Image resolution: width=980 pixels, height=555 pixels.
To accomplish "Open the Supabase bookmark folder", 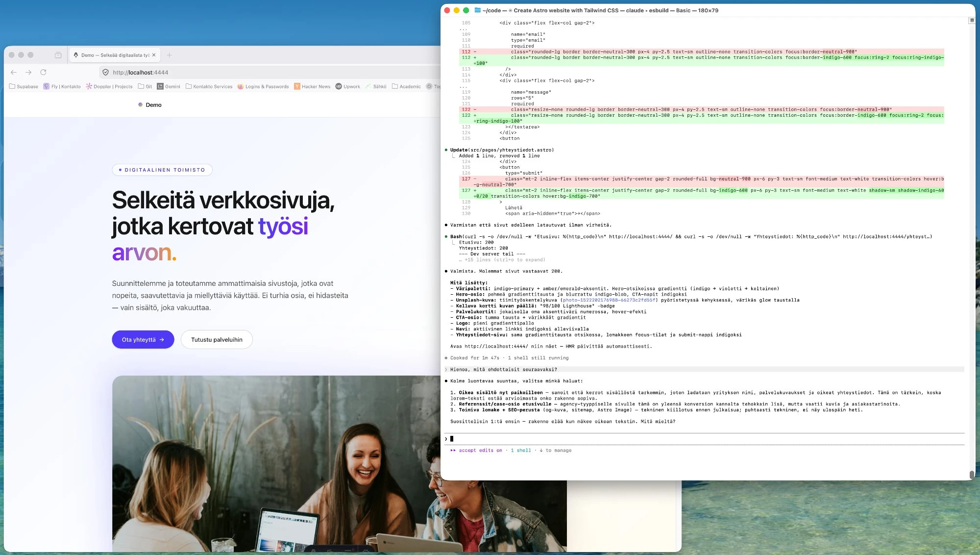I will click(x=24, y=86).
